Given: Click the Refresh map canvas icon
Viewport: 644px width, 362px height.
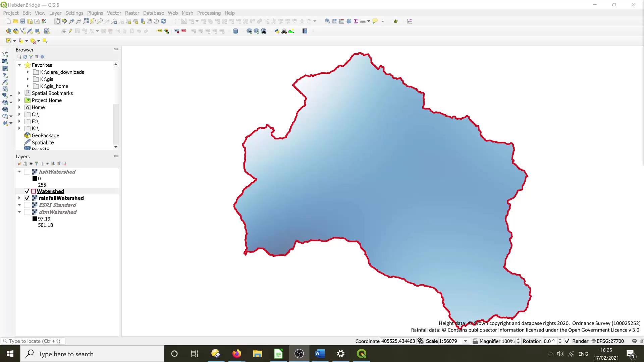Looking at the screenshot, I should [x=163, y=21].
